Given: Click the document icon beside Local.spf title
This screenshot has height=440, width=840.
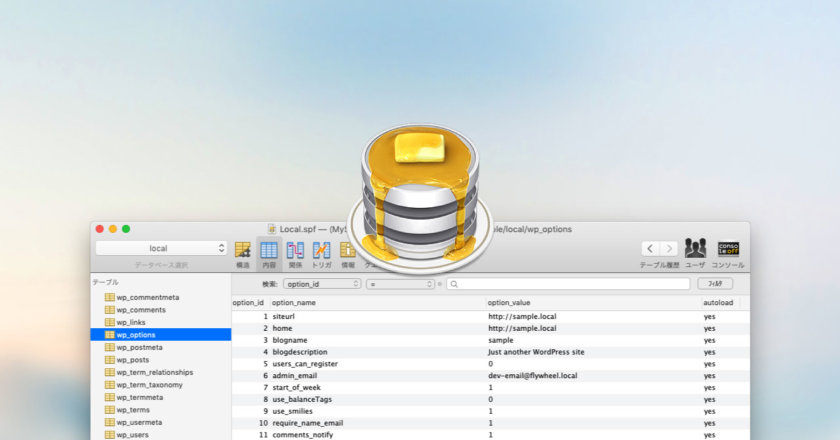Looking at the screenshot, I should pyautogui.click(x=272, y=229).
